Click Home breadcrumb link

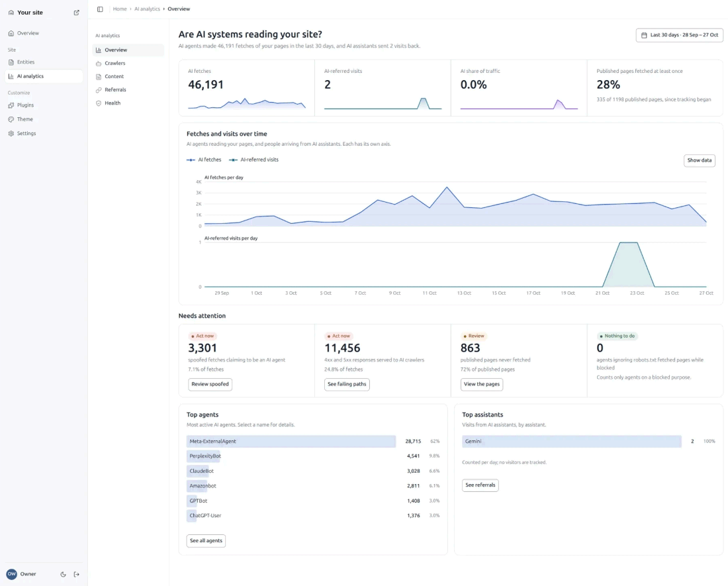pos(120,9)
